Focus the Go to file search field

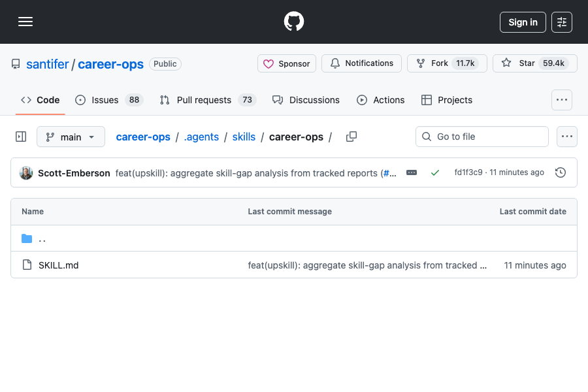tap(482, 137)
